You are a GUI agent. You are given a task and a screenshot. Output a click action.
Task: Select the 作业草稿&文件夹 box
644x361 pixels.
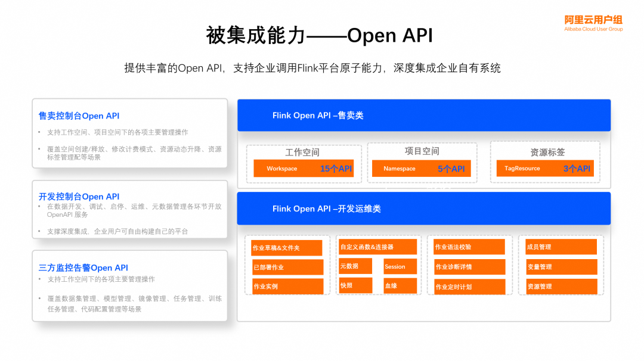287,248
